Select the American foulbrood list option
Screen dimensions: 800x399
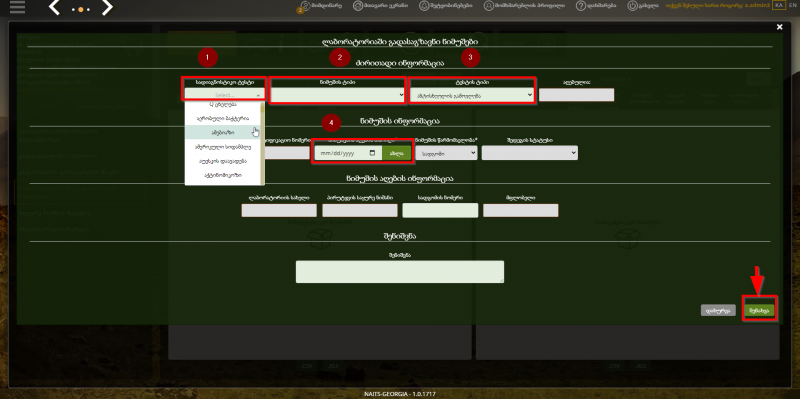click(222, 146)
